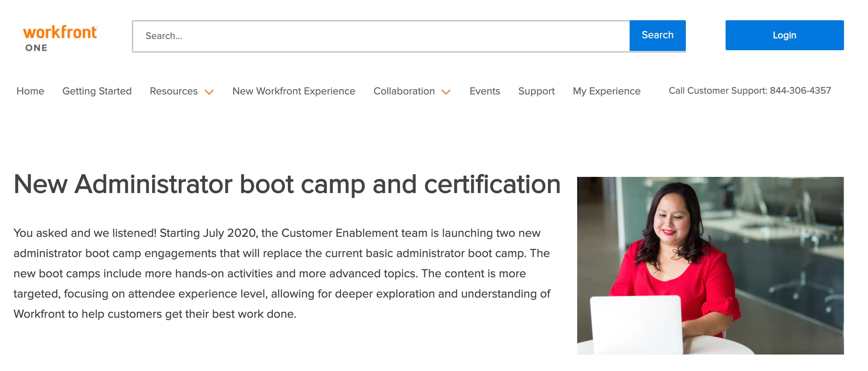
Task: Open the Resources menu item
Action: (x=174, y=91)
